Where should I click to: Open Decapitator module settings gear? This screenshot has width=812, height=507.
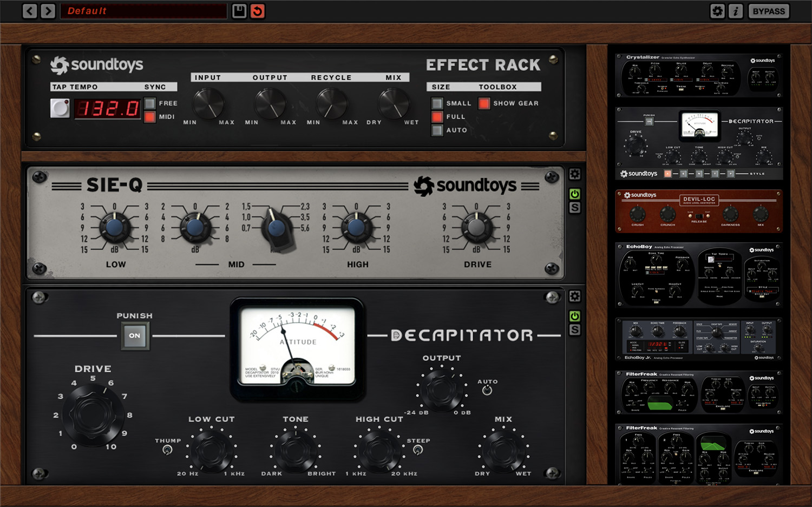575,297
